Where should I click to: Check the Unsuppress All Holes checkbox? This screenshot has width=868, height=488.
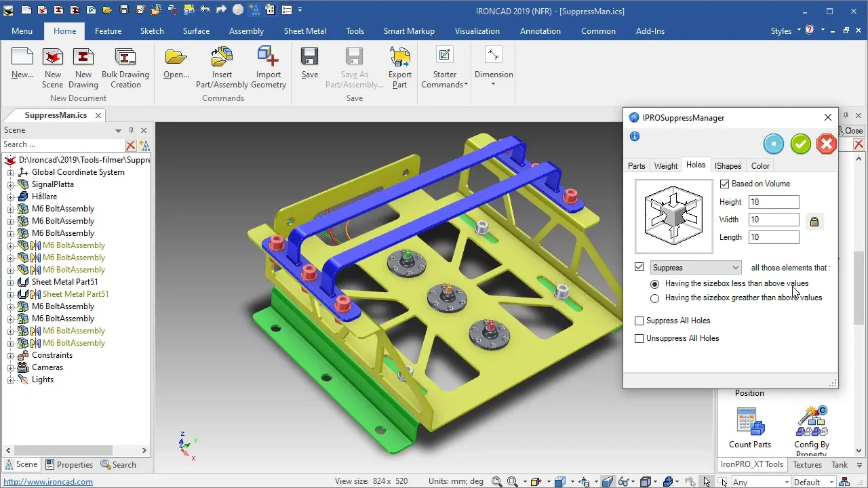(639, 338)
